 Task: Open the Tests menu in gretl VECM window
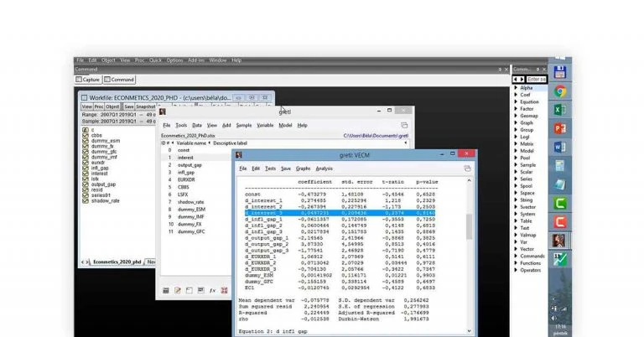pos(270,168)
